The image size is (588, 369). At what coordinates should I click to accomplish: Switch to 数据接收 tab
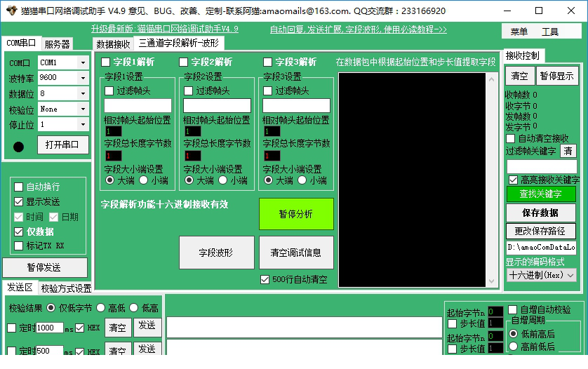pyautogui.click(x=113, y=44)
